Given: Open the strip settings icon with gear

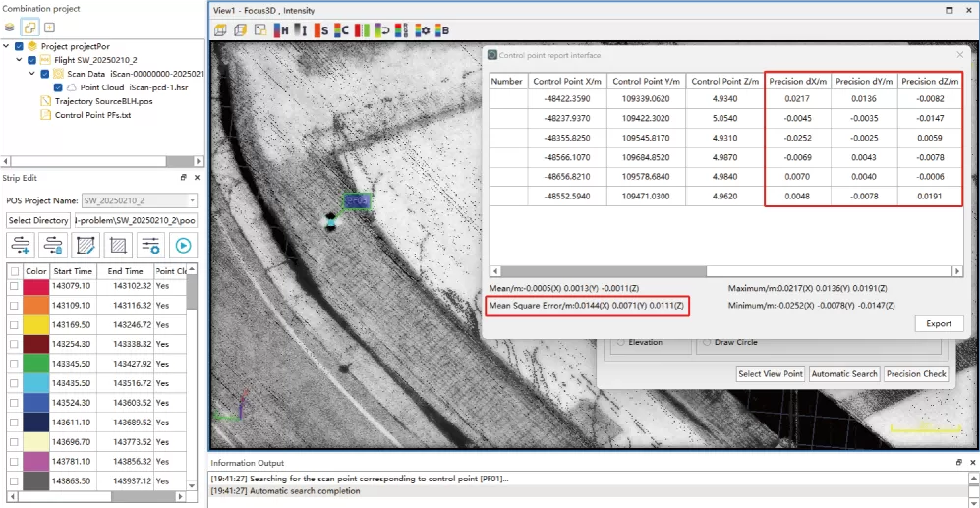Looking at the screenshot, I should click(x=150, y=246).
